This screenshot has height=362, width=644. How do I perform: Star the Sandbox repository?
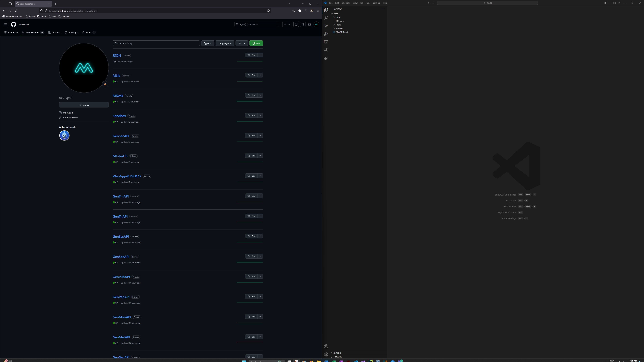tap(251, 115)
